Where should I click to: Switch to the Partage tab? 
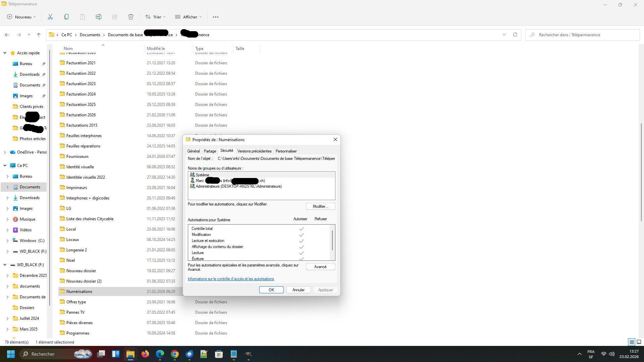(x=210, y=151)
